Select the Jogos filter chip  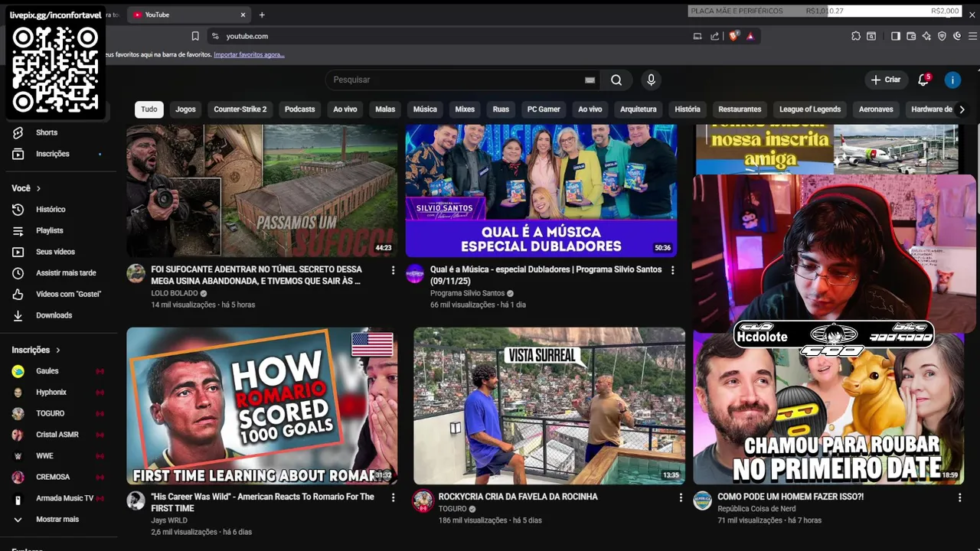185,109
